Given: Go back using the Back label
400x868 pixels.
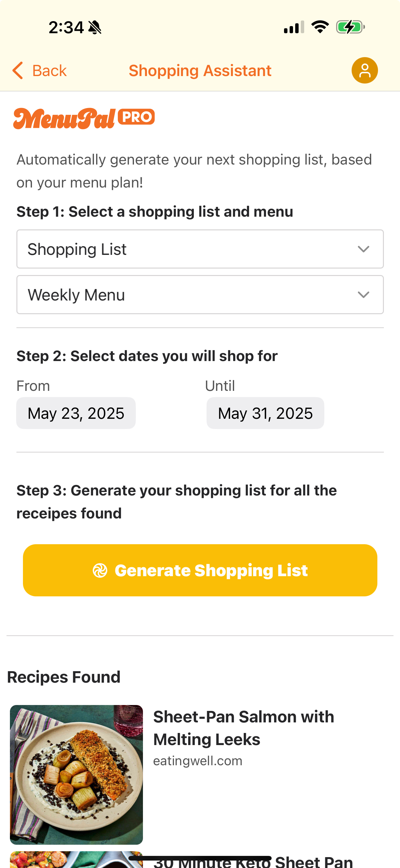Looking at the screenshot, I should pyautogui.click(x=49, y=71).
